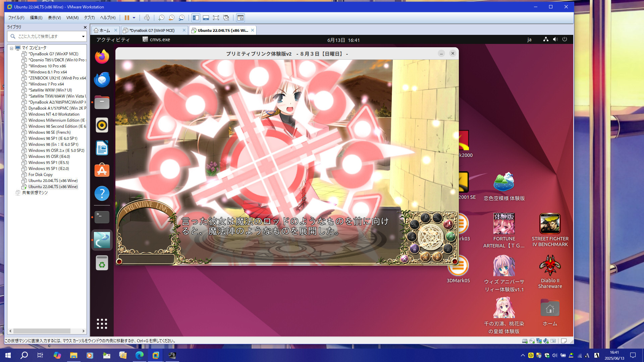Click the library horizontal scrollbar left arrow
Screen dimensions: 644x362
coord(10,331)
